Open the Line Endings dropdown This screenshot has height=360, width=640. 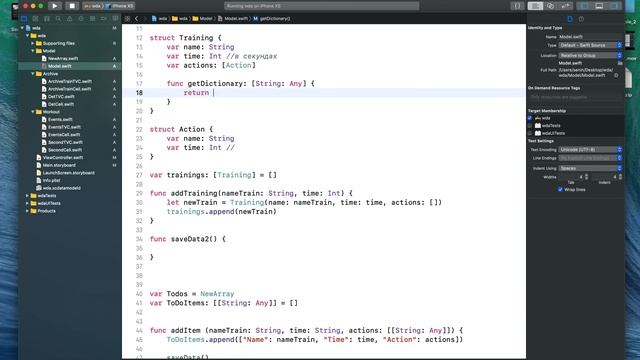coord(591,158)
